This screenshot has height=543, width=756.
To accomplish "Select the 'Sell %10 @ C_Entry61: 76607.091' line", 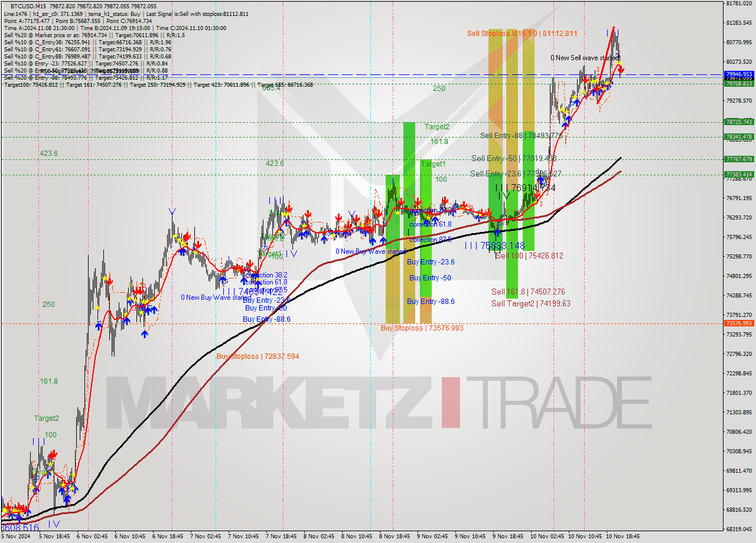I will 47,49.
